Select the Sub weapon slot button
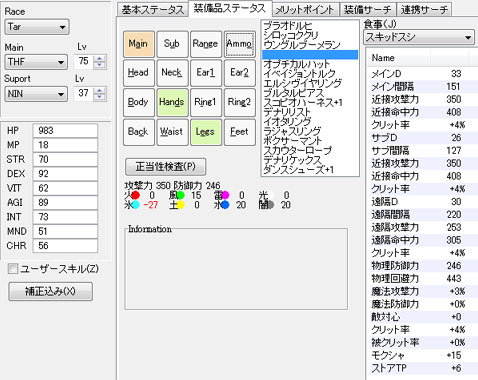The image size is (478, 380). (172, 44)
